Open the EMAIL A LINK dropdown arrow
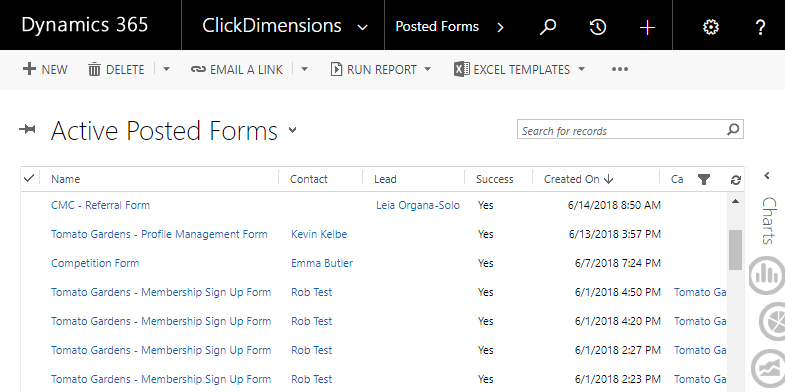785x392 pixels. click(x=304, y=69)
